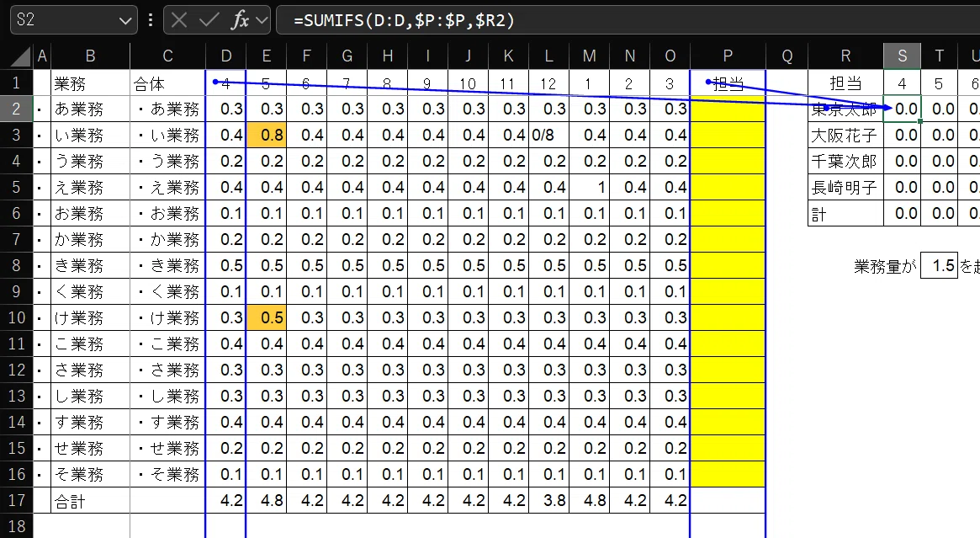
Task: Click cell with value 1 in row 5
Action: 589,187
